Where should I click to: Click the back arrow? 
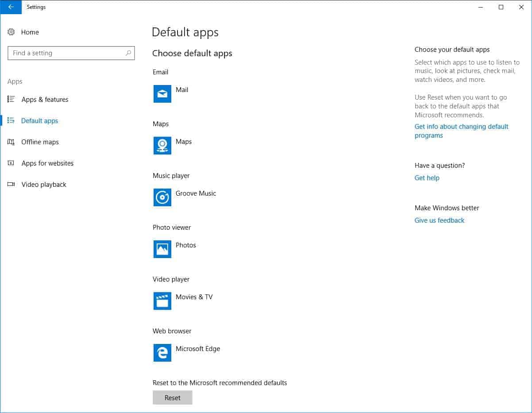pos(10,7)
